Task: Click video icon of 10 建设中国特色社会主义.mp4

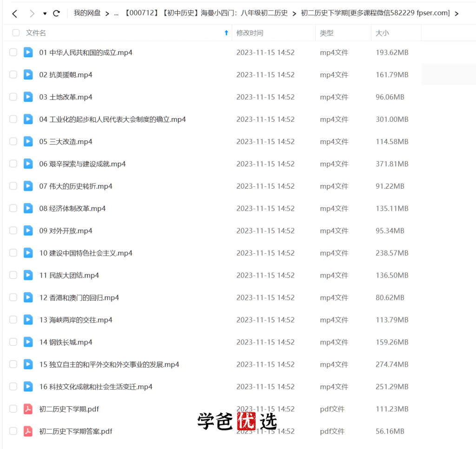Action: click(28, 253)
